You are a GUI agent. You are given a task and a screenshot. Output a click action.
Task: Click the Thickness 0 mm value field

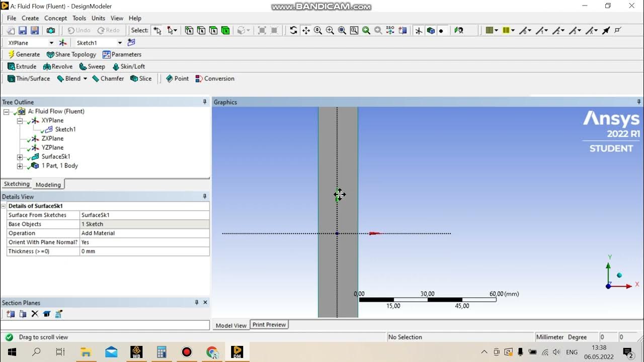click(144, 251)
